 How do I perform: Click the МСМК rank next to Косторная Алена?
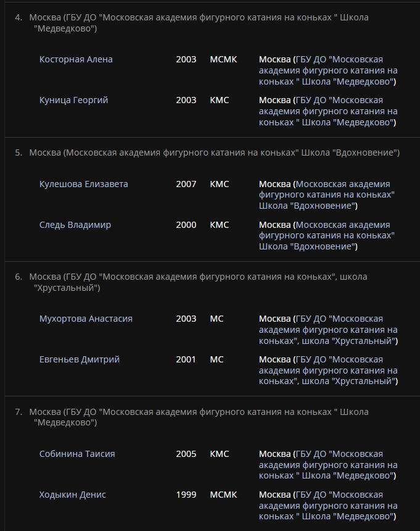click(223, 60)
